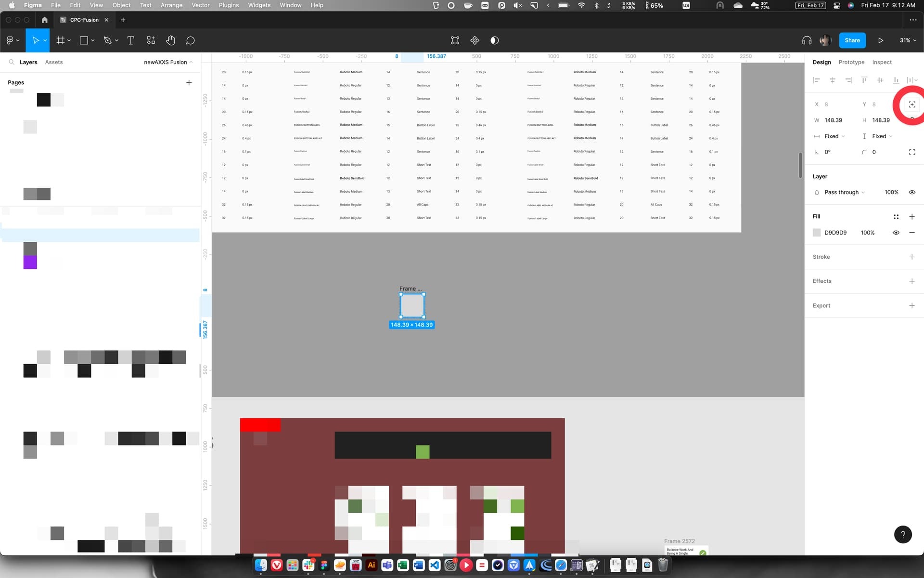Collapse pages list via newAXXS Fusion
Image resolution: width=924 pixels, height=578 pixels.
tap(168, 62)
